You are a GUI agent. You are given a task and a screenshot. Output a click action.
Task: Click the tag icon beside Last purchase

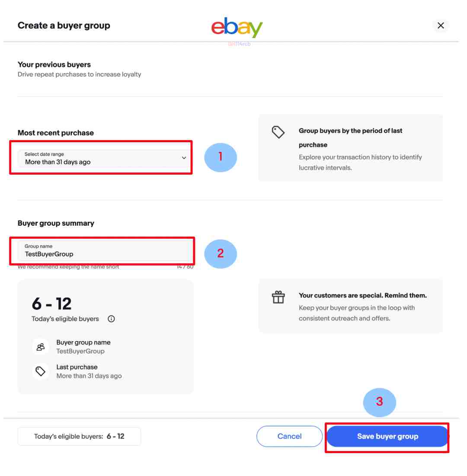[x=40, y=371]
